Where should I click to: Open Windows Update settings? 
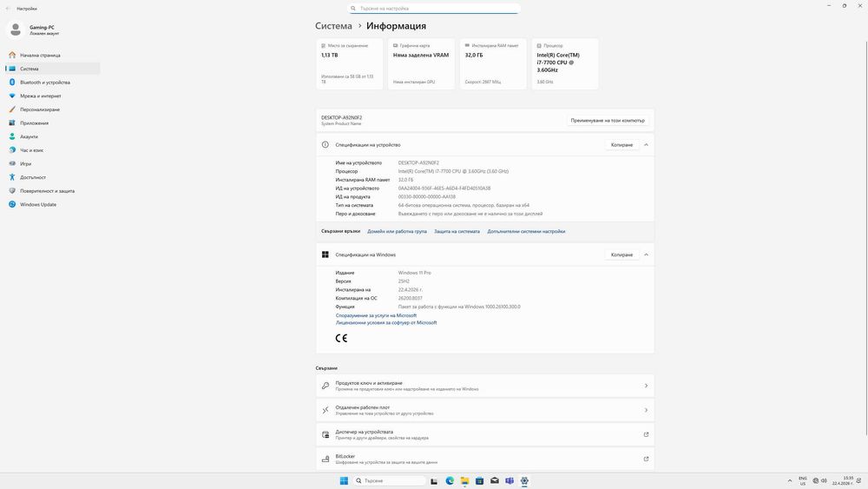pos(53,204)
